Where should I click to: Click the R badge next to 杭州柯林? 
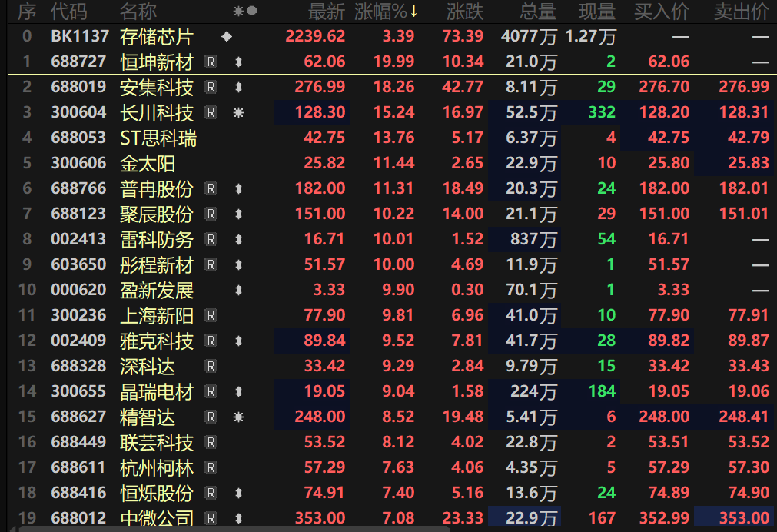click(211, 467)
